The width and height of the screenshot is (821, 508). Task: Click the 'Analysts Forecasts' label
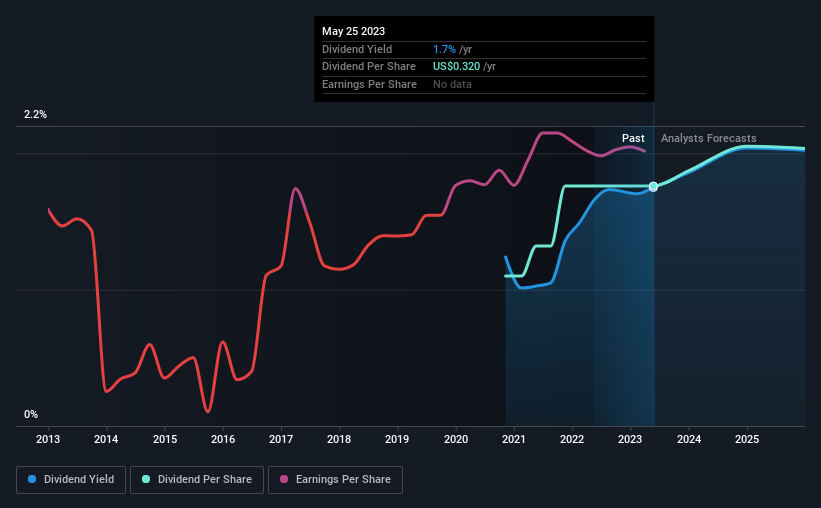(x=708, y=138)
